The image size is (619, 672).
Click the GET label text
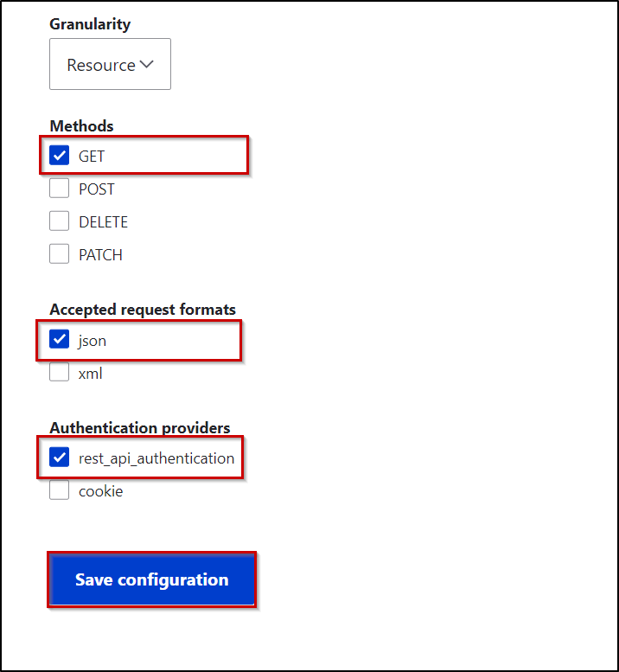(92, 157)
